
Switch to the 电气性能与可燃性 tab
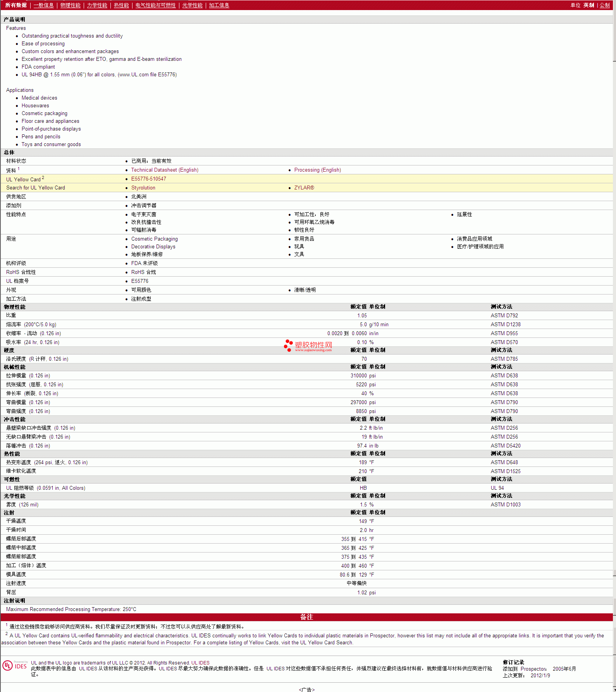tap(156, 5)
